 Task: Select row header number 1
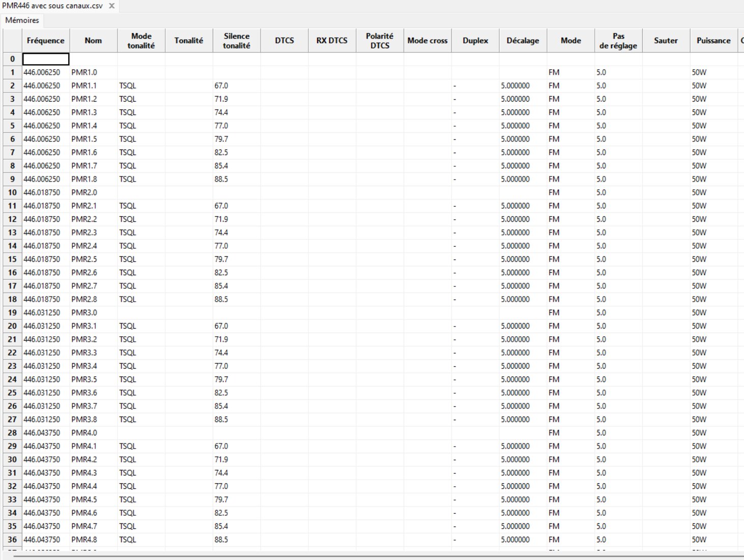tap(12, 72)
